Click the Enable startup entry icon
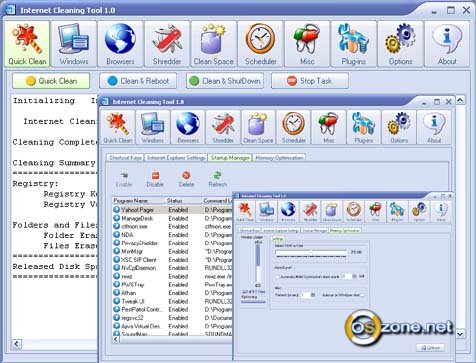The height and width of the screenshot is (363, 476). (x=124, y=179)
